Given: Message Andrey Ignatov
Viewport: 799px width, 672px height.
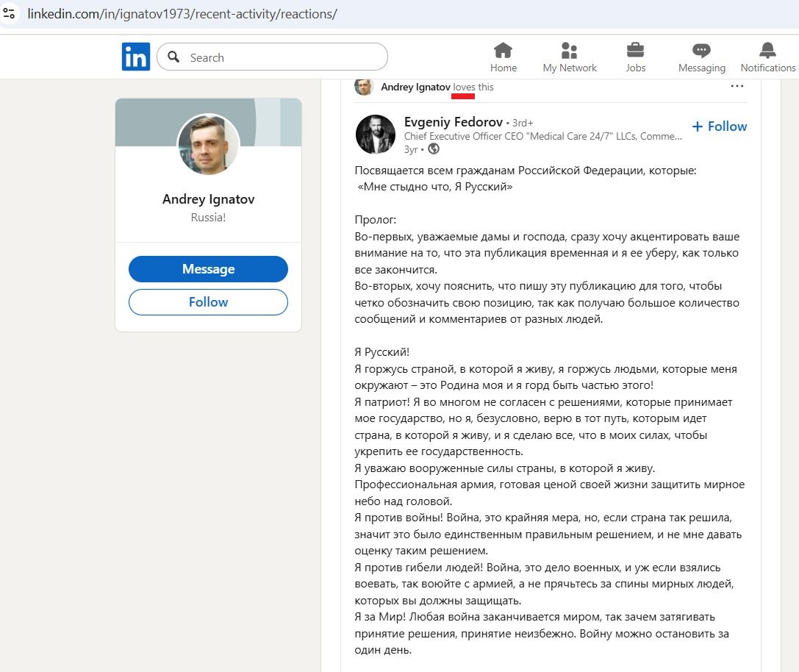Looking at the screenshot, I should [208, 269].
